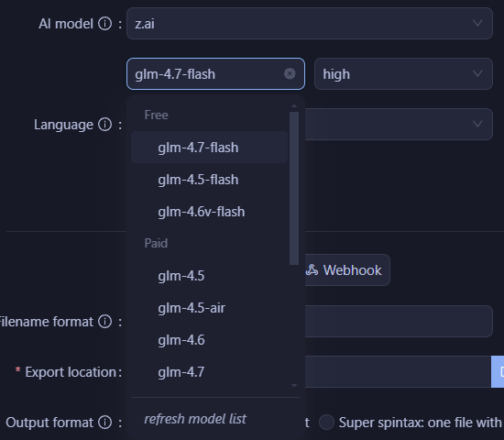Click into the Export location field
Screen dimensions: 504x440
398,372
